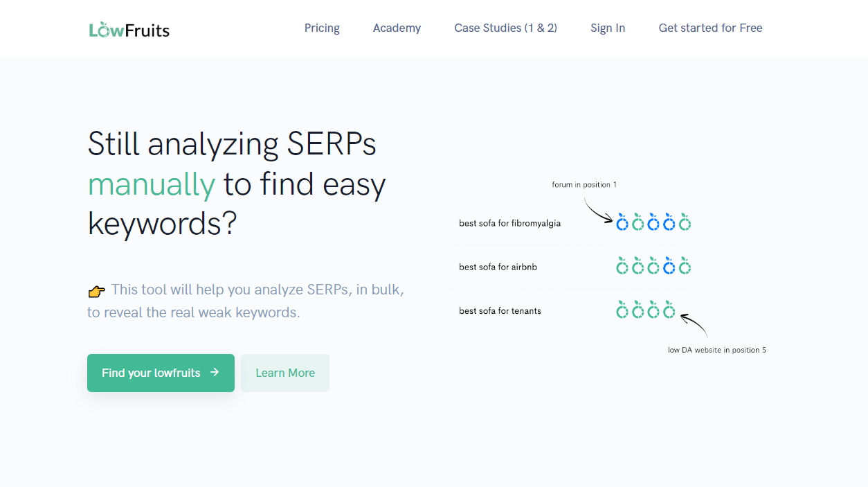Click the first fruit in the tenants row
Image resolution: width=868 pixels, height=487 pixels.
[x=622, y=310]
